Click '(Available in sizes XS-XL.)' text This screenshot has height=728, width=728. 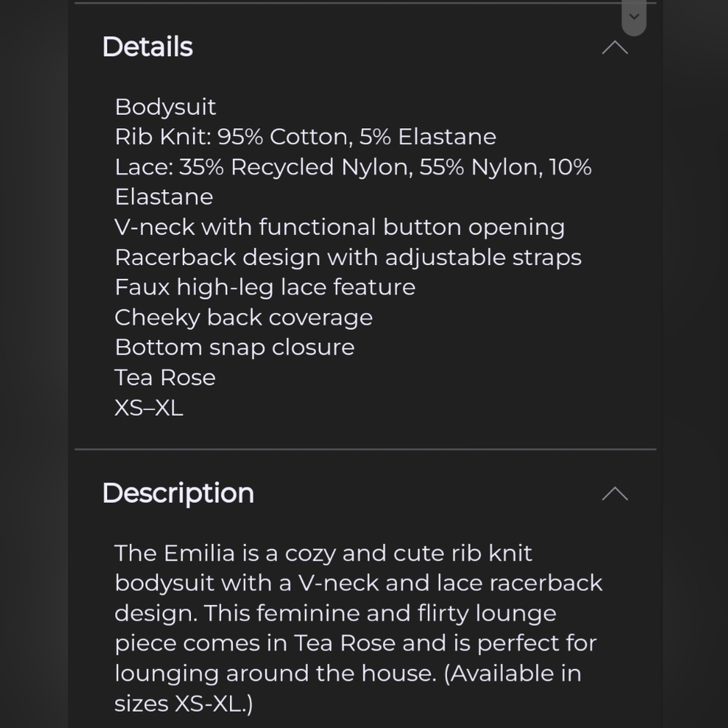[348, 689]
